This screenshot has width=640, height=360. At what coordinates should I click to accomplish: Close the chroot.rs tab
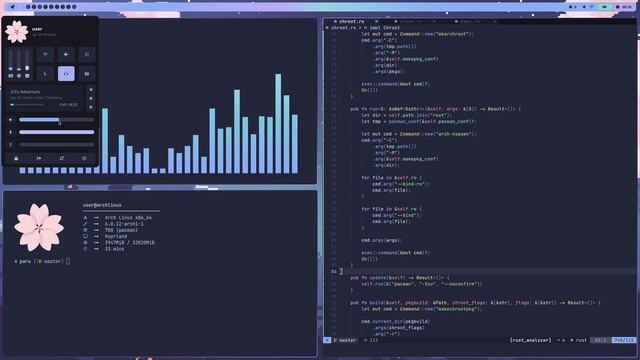point(376,21)
